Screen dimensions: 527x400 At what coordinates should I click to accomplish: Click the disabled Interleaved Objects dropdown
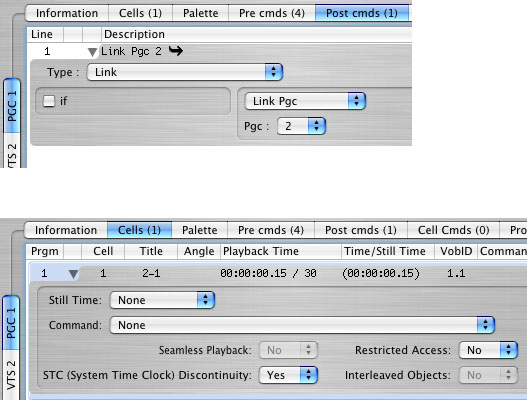tap(488, 375)
